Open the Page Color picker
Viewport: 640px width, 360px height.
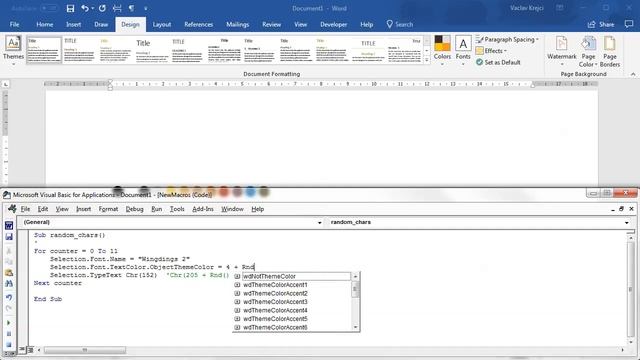point(588,51)
